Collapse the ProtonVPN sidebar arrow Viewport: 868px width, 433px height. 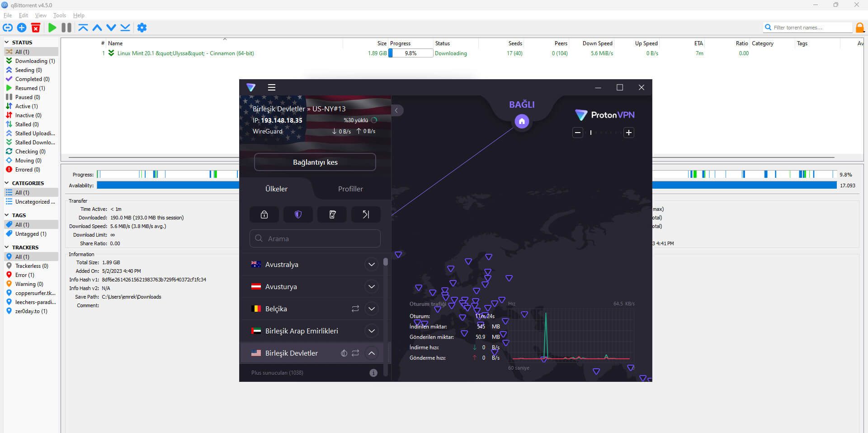[396, 110]
